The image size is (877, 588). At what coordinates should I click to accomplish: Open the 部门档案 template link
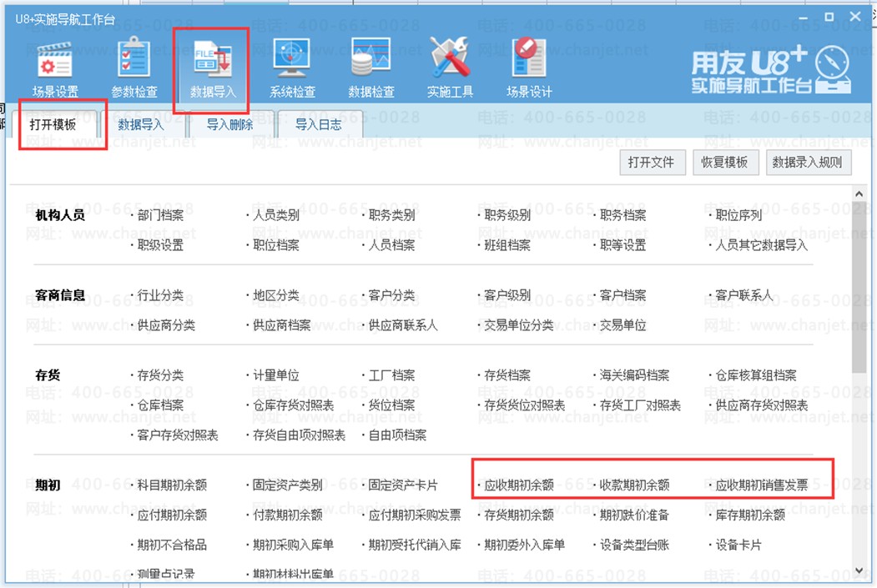coord(160,215)
